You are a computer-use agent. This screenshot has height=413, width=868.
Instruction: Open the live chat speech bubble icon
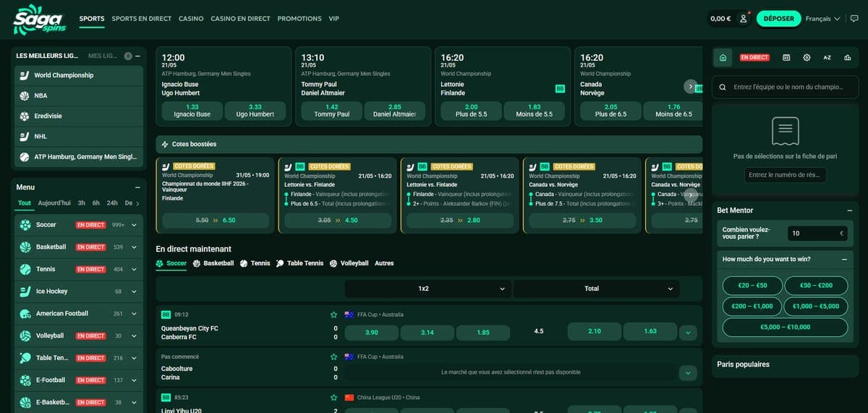(x=854, y=19)
